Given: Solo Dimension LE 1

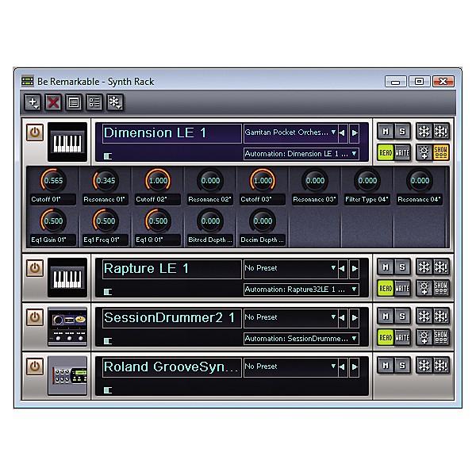Looking at the screenshot, I should (x=402, y=132).
